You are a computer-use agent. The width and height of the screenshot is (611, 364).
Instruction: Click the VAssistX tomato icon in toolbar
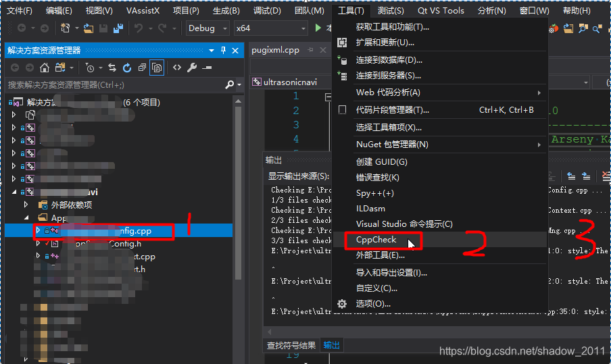coord(553,28)
